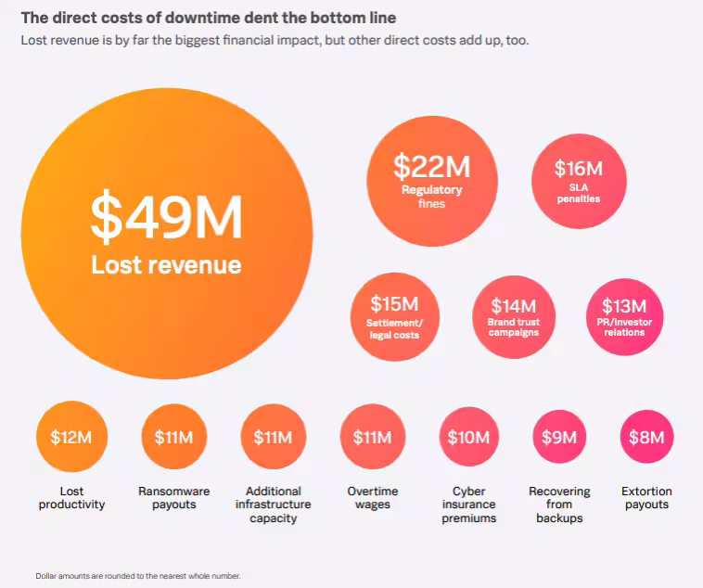Click the 'Additional infrastructure capacity' label

click(273, 505)
